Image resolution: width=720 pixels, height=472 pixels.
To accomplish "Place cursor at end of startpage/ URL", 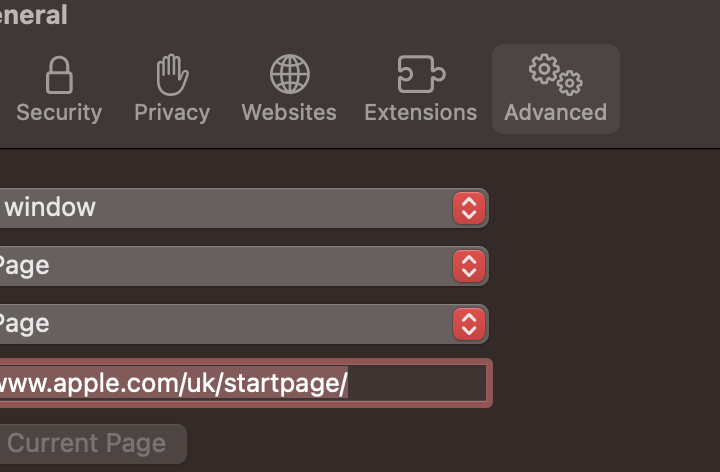I will (x=348, y=383).
